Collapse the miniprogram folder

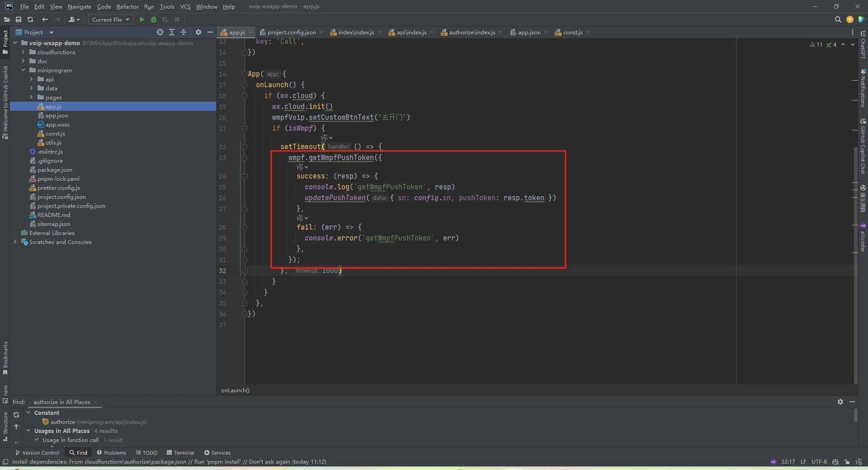point(23,70)
